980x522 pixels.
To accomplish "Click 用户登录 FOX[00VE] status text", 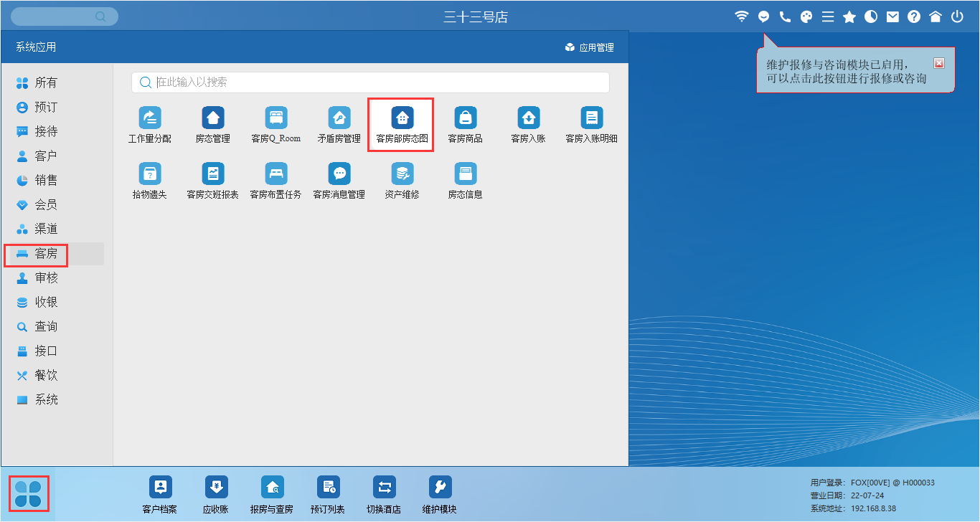I will tap(872, 483).
